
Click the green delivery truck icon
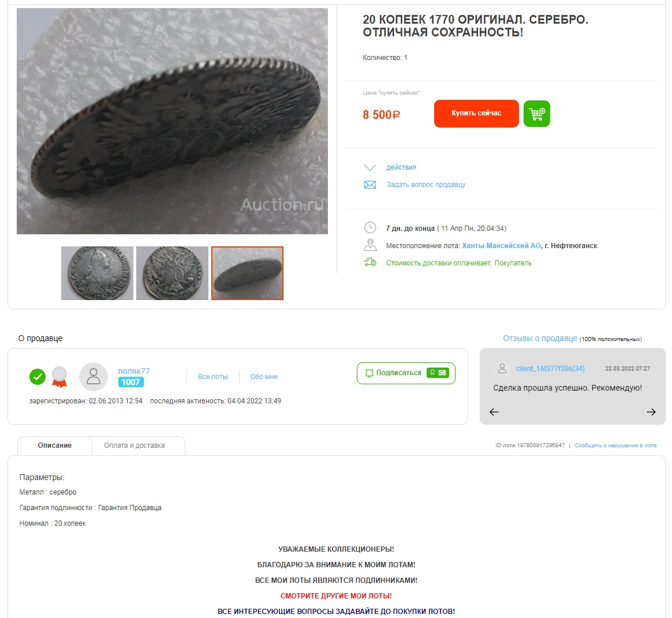coord(370,262)
